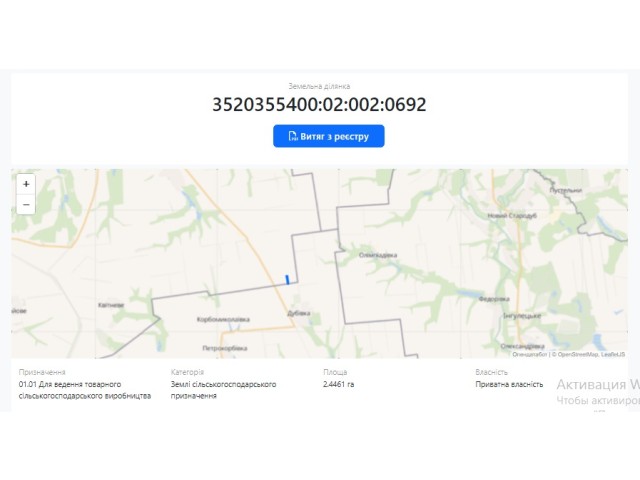Zoom out on the map
Viewport: 640px width, 480px height.
click(26, 204)
